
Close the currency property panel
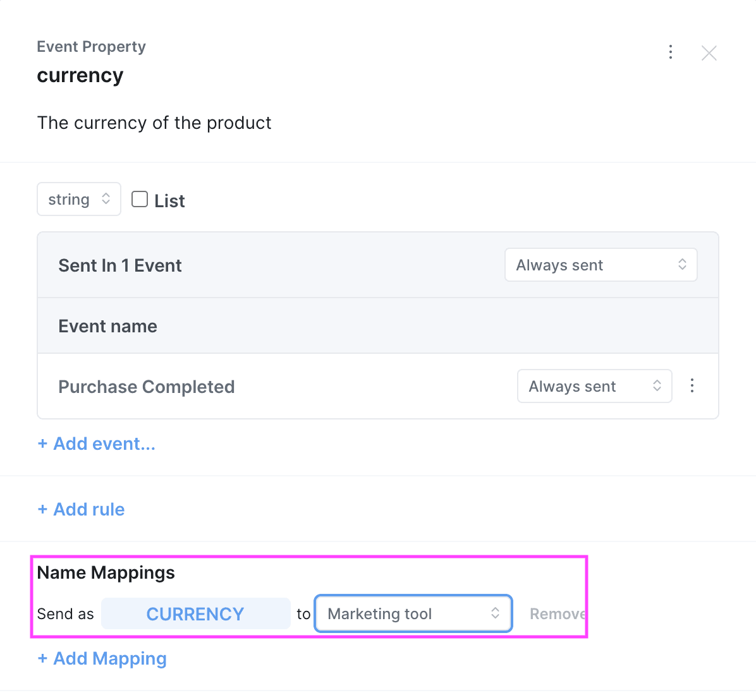coord(709,53)
